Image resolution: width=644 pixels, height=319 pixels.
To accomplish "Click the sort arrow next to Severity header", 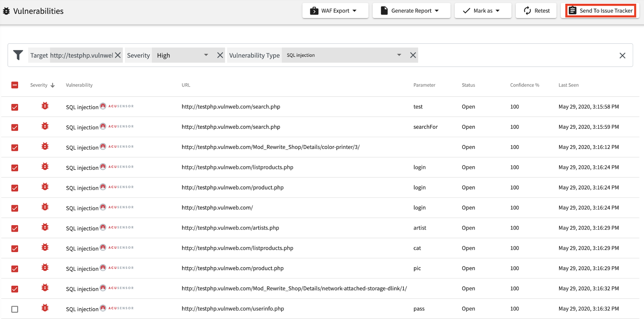I will (53, 85).
